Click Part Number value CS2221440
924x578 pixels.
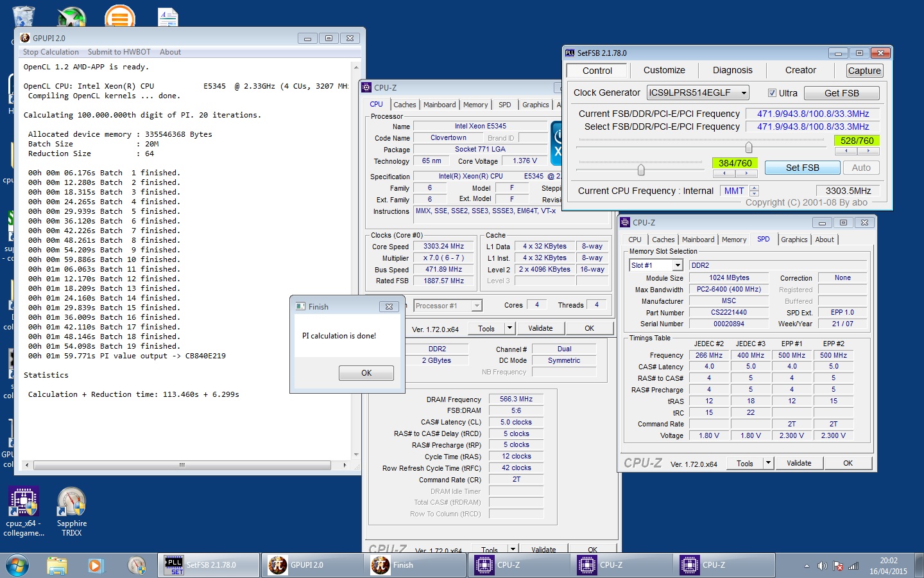(x=729, y=312)
